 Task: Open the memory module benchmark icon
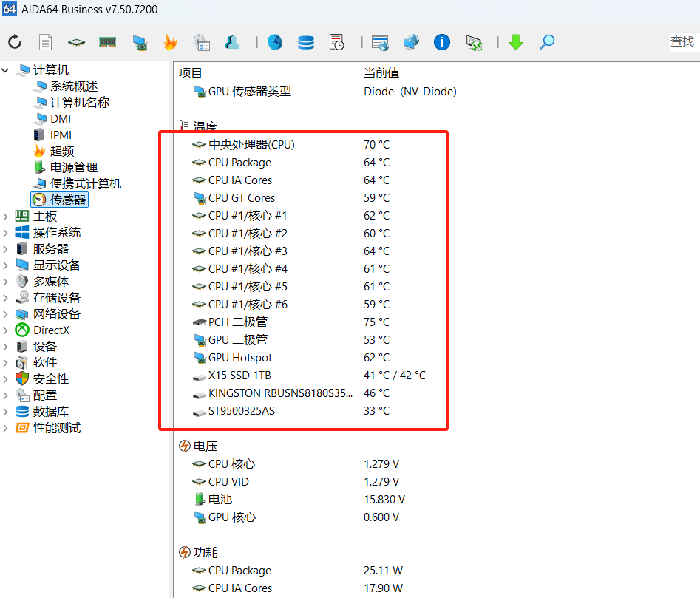(108, 42)
